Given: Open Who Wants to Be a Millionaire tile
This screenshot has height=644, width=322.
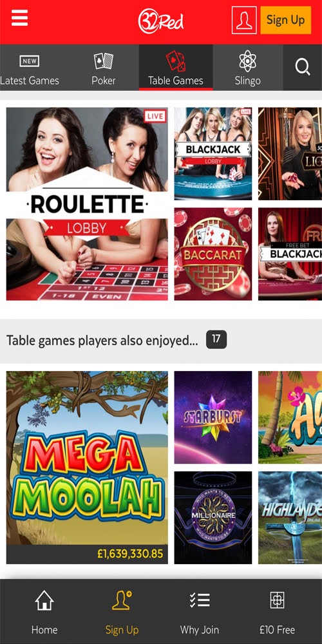Looking at the screenshot, I should click(213, 518).
